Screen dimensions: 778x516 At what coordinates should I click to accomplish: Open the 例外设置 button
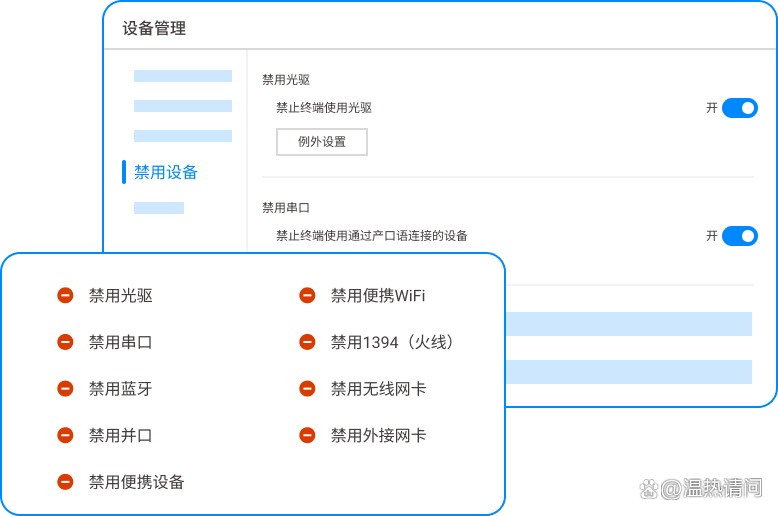click(322, 142)
